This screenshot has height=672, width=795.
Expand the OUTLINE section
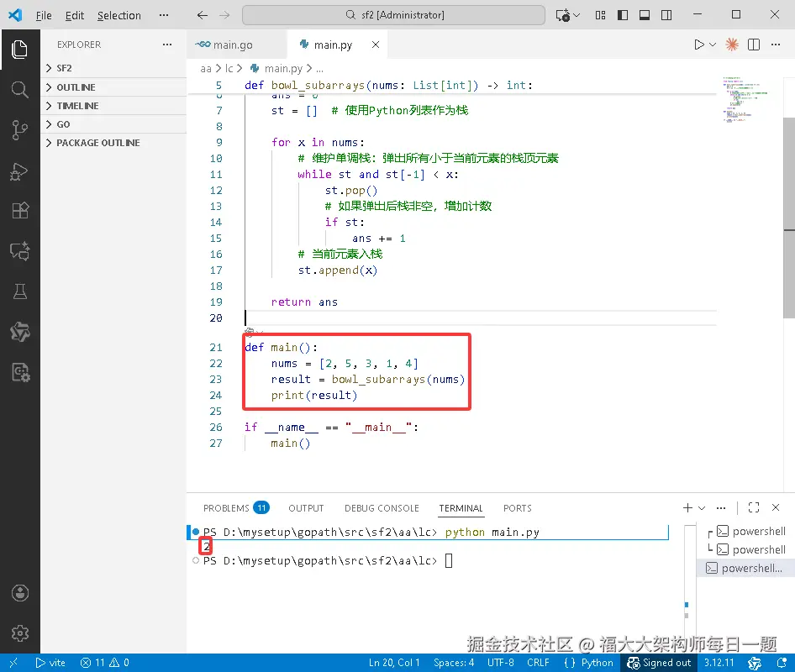113,87
